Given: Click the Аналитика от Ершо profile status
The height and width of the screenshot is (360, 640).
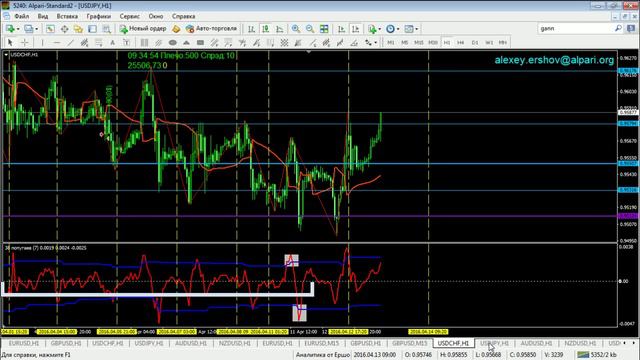Looking at the screenshot, I should tap(322, 355).
